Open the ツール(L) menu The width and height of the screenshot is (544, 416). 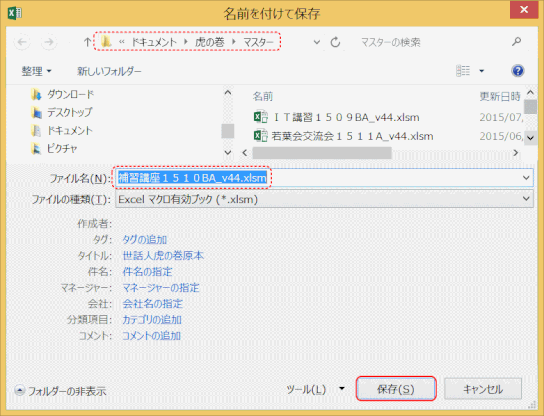315,389
